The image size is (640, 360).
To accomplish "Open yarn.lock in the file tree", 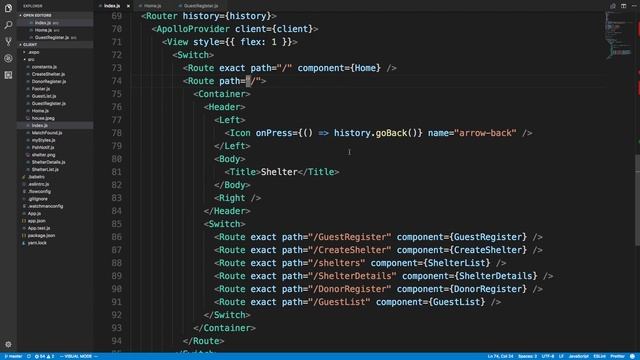I will pyautogui.click(x=37, y=243).
